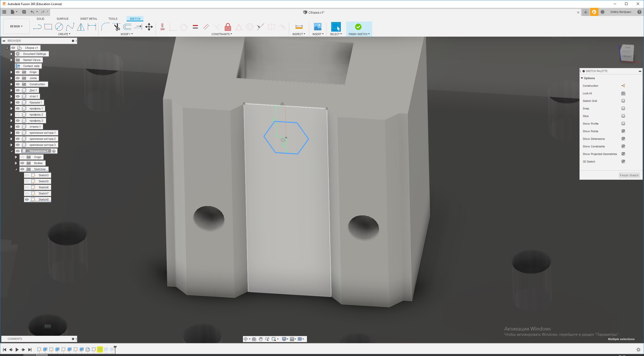Select the Mirror tool icon
Image resolution: width=644 pixels, height=356 pixels.
click(81, 27)
